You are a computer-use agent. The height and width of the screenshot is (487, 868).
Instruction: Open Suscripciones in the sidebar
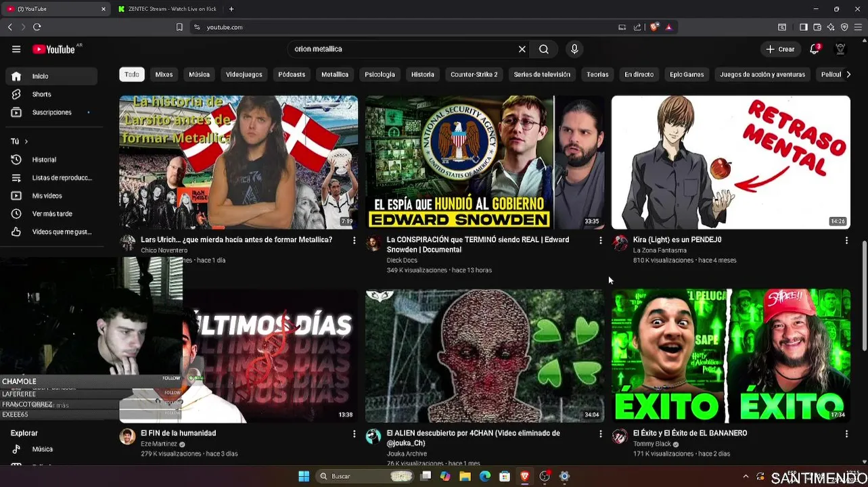tap(51, 112)
